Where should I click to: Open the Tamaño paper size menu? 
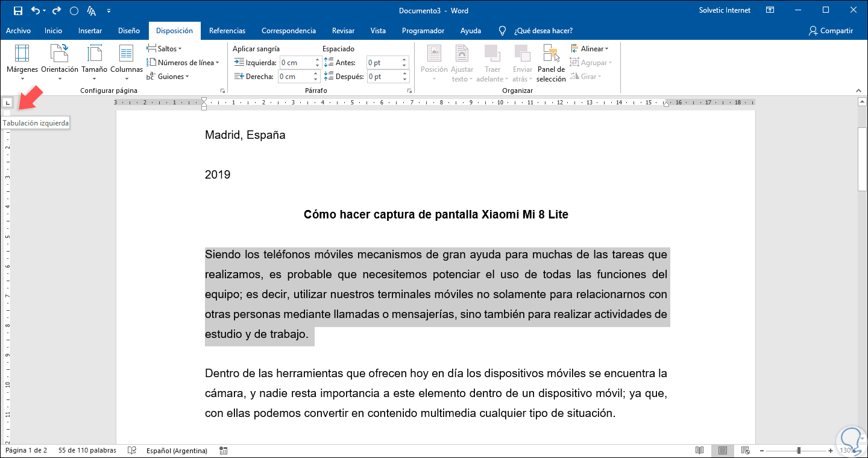(x=94, y=63)
